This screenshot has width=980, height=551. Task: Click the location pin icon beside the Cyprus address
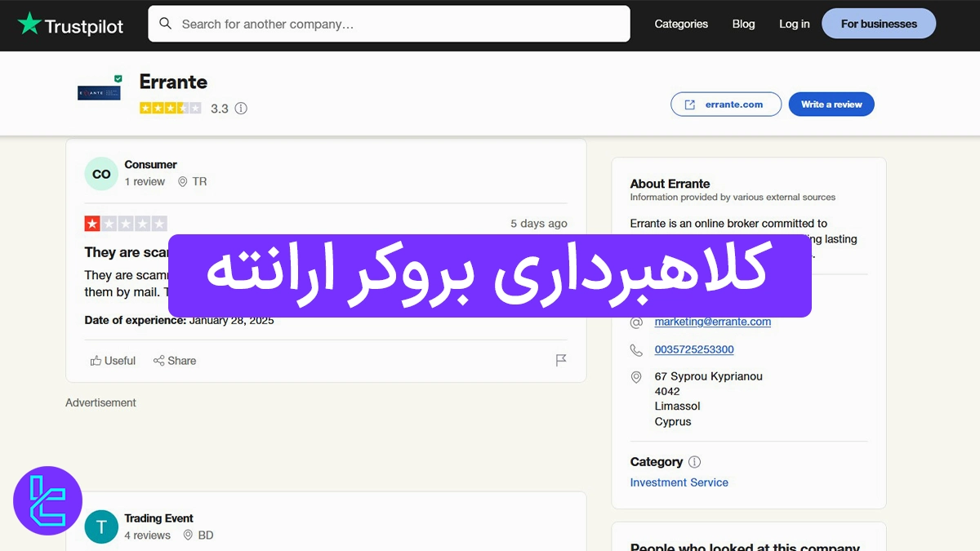click(636, 377)
